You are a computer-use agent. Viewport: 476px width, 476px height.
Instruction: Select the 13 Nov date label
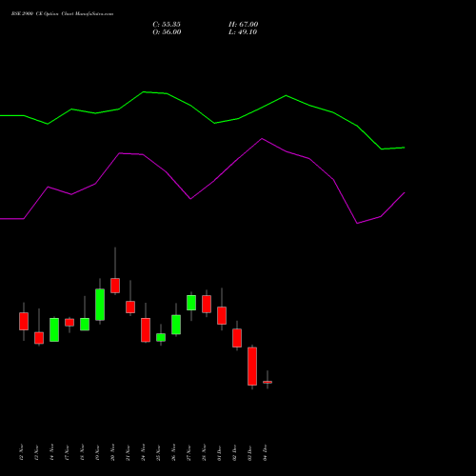click(x=36, y=452)
